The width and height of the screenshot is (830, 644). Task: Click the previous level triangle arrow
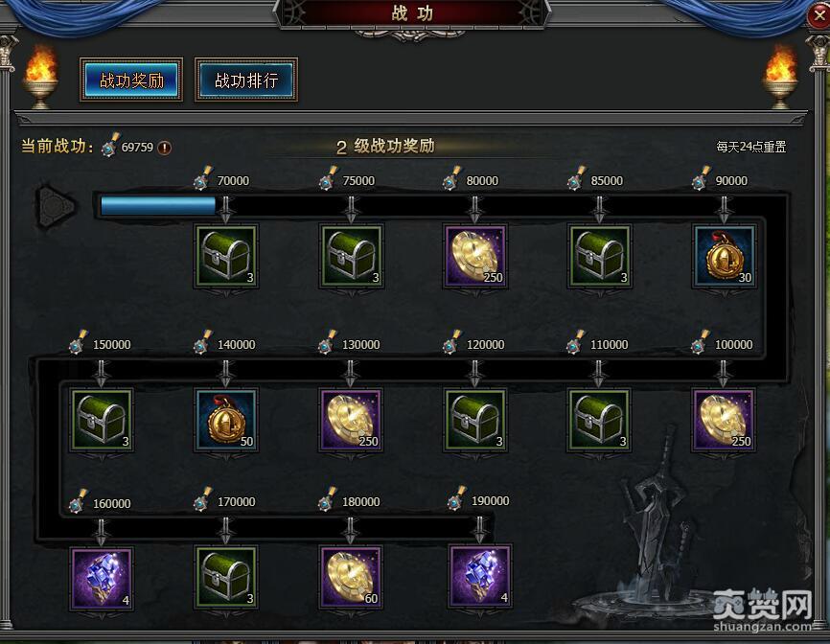[x=55, y=205]
